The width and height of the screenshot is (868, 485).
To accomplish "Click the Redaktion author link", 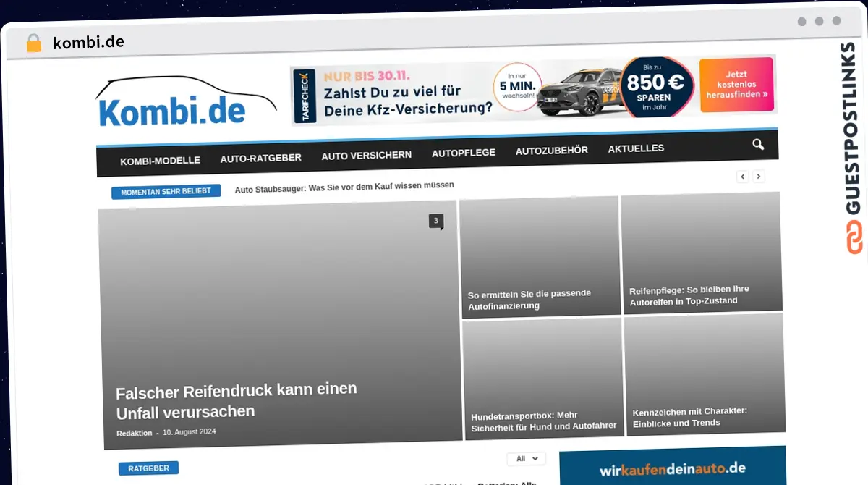I will click(134, 433).
